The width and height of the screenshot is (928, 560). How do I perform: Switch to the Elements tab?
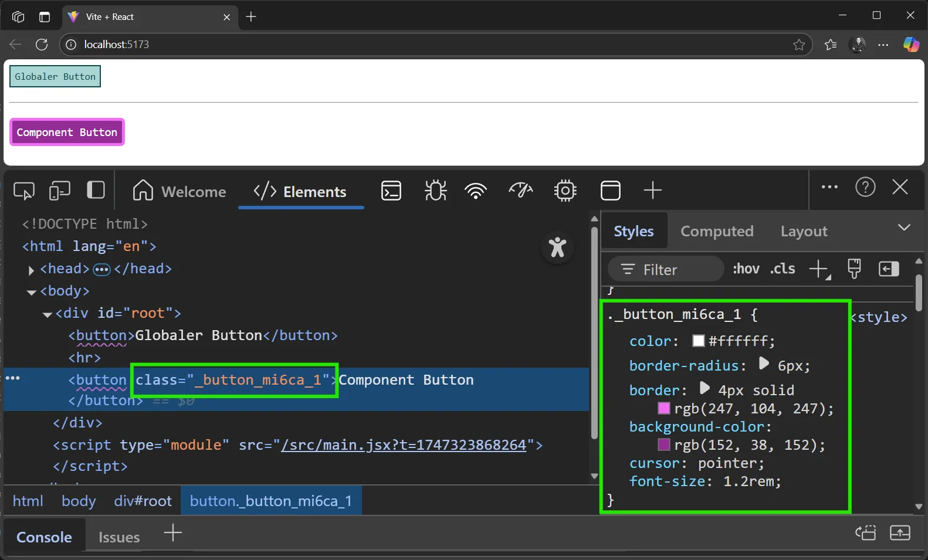click(300, 191)
